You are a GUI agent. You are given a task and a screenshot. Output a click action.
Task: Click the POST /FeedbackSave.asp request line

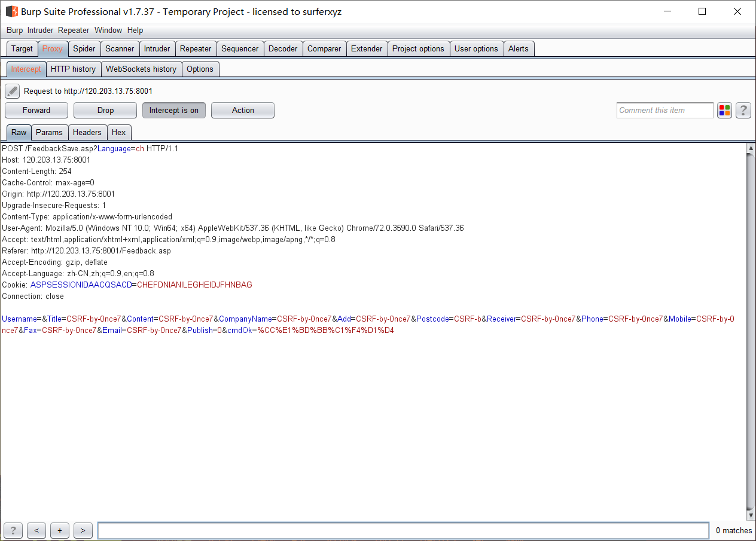pyautogui.click(x=90, y=149)
